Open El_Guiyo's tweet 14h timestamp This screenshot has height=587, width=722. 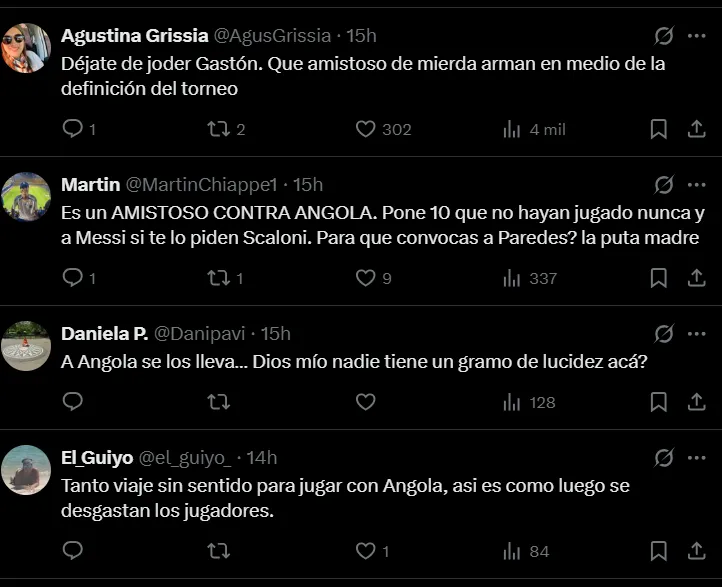[x=261, y=458]
